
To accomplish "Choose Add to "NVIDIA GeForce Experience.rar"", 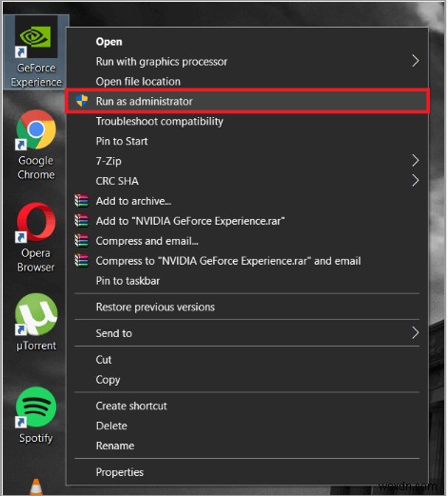I will point(247,221).
